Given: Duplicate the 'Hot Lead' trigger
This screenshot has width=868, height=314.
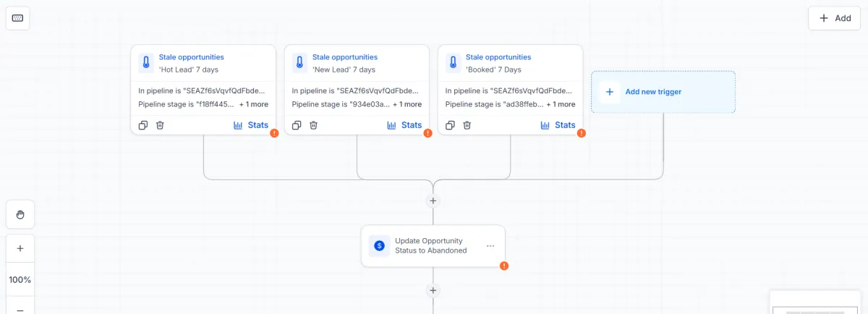Looking at the screenshot, I should [143, 125].
